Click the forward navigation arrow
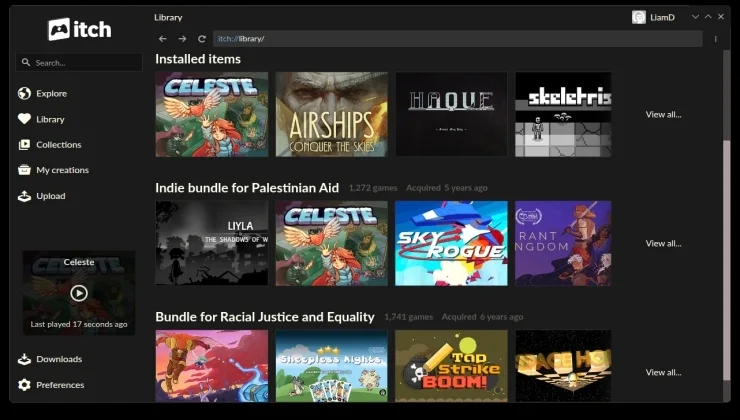 coord(182,39)
